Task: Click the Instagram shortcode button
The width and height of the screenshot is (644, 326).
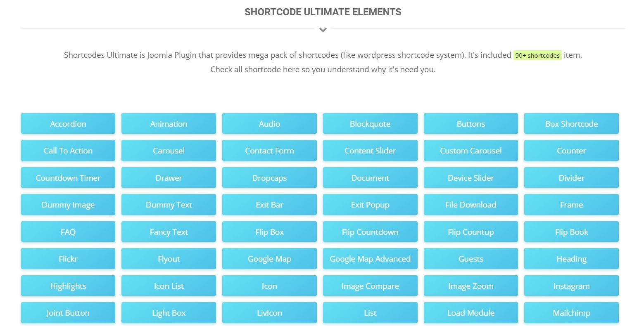Action: 571,286
